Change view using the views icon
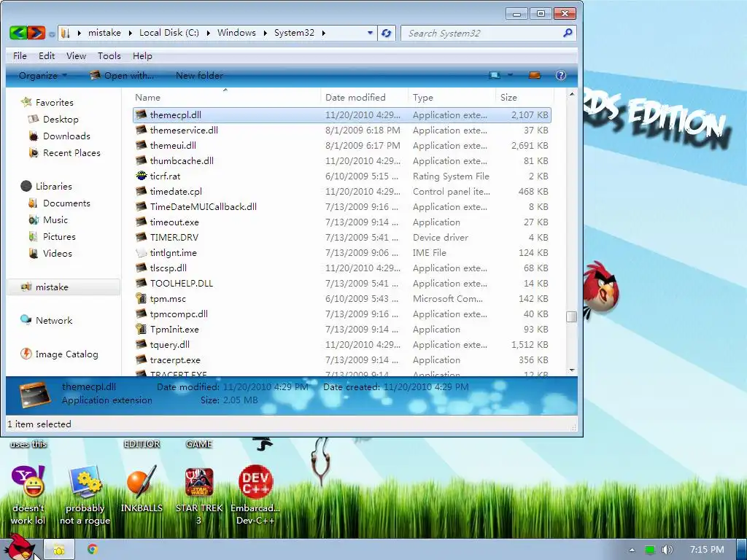 495,75
